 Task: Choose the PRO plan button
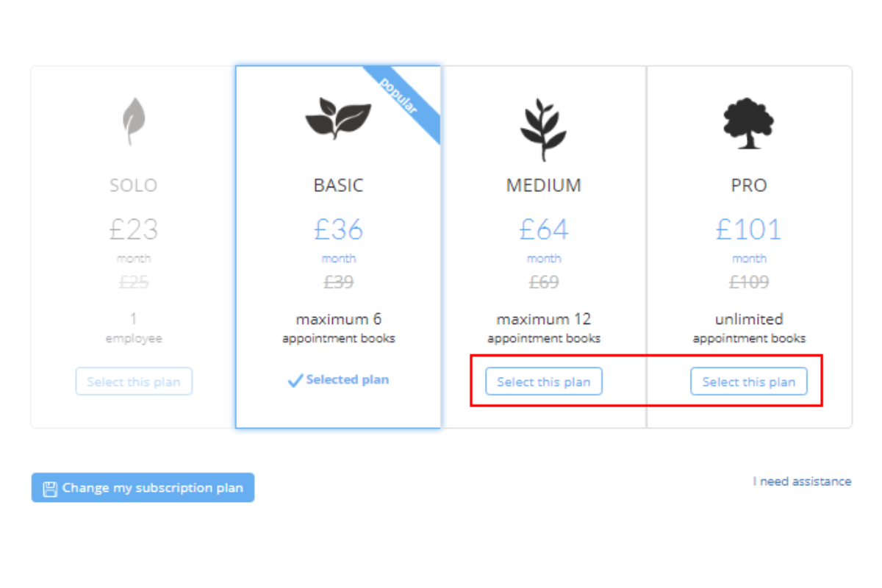[x=748, y=382]
